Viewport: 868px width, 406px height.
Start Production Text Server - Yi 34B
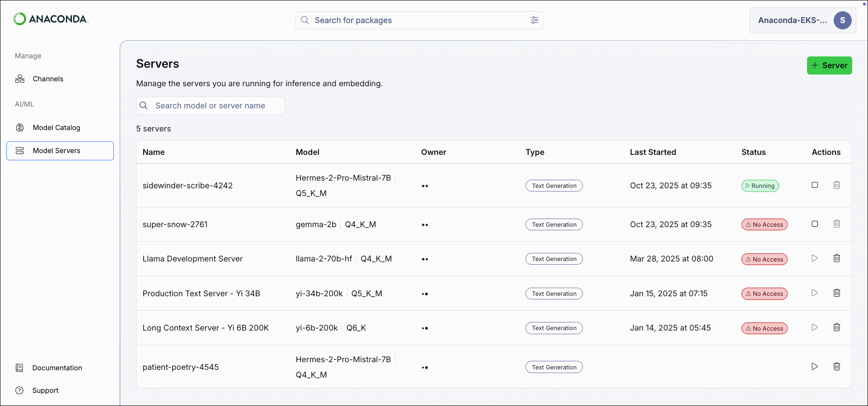pyautogui.click(x=815, y=293)
